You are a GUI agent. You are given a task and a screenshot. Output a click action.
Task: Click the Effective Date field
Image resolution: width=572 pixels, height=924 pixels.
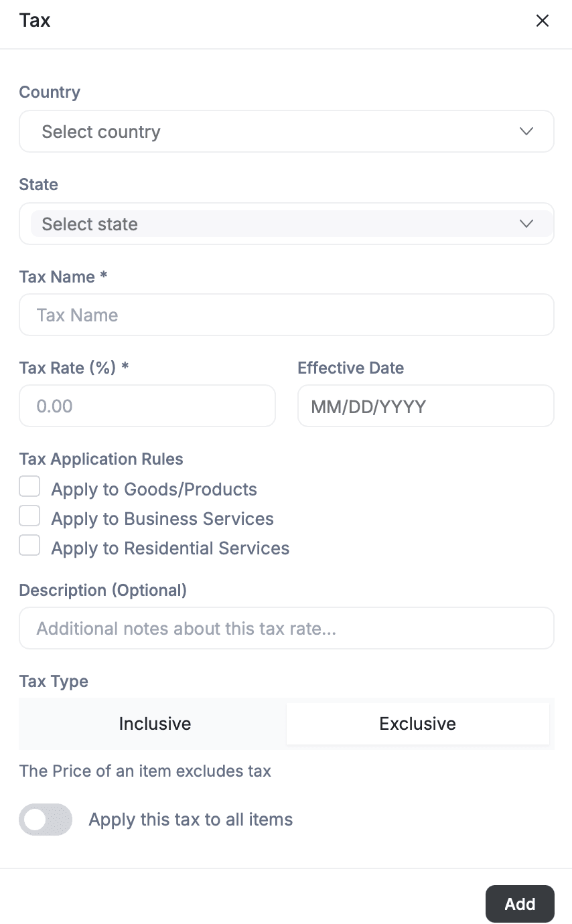(425, 406)
